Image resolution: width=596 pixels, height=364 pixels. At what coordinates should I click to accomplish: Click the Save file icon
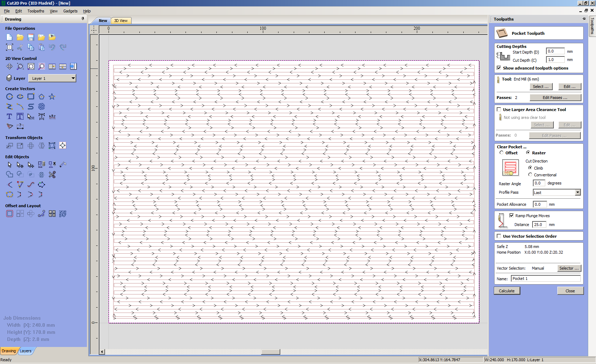(x=31, y=37)
